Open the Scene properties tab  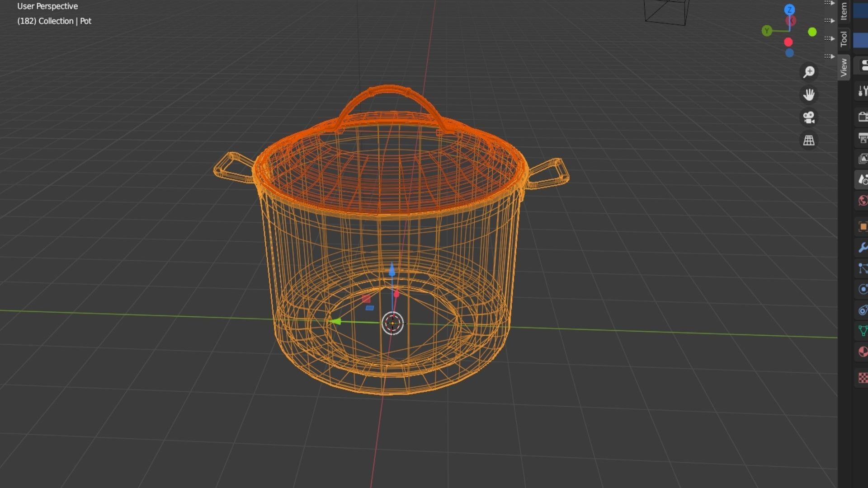point(862,180)
